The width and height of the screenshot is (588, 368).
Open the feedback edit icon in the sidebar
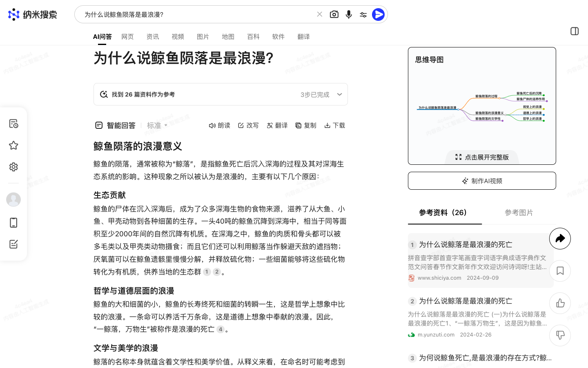13,244
